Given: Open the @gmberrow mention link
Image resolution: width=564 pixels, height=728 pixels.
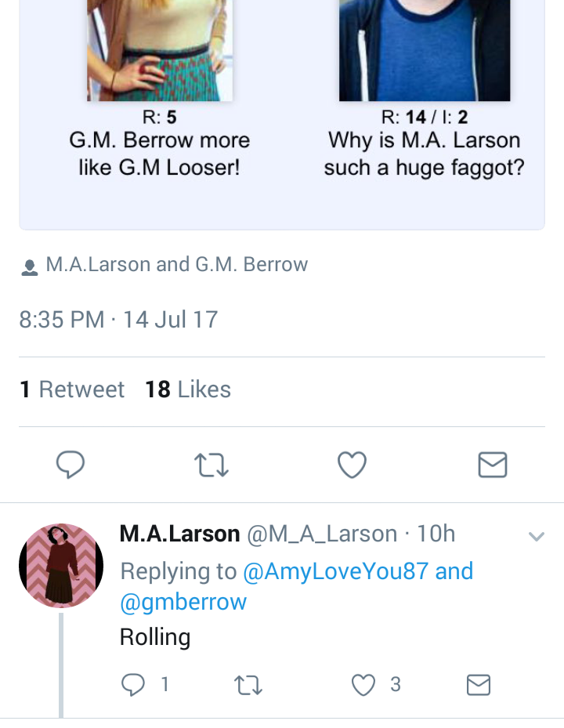Looking at the screenshot, I should (183, 602).
